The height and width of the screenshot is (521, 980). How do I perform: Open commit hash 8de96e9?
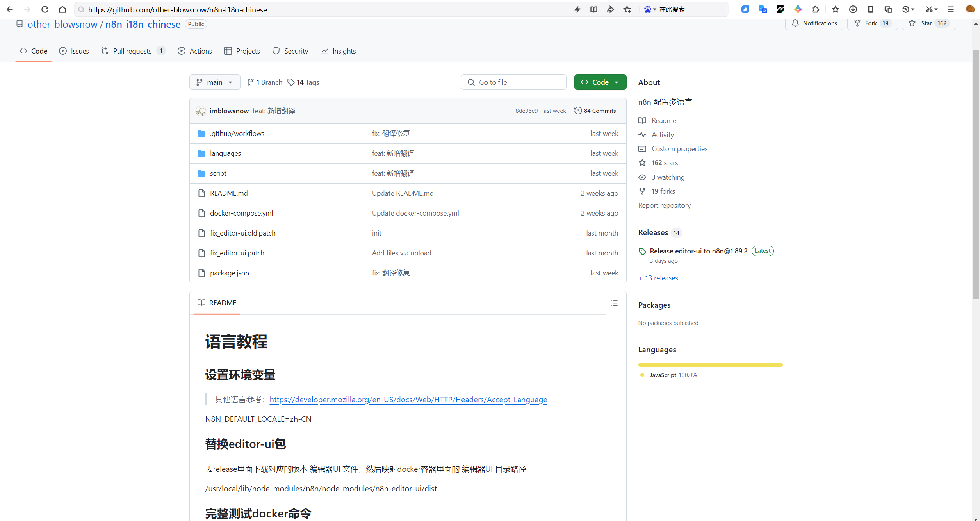(526, 111)
